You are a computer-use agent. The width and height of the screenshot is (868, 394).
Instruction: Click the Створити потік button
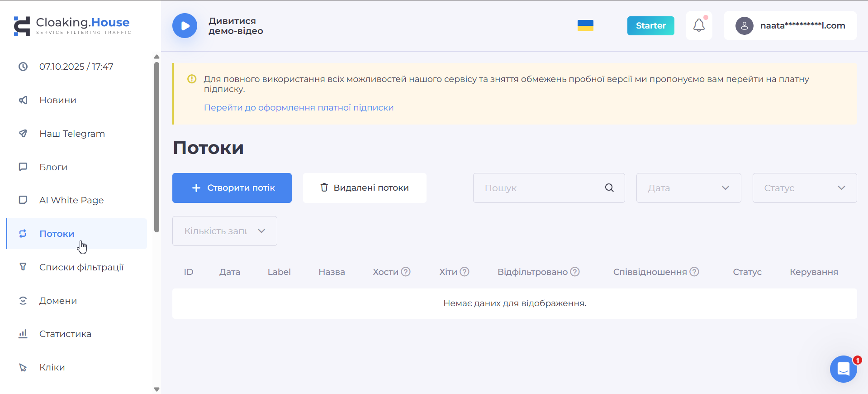tap(232, 188)
